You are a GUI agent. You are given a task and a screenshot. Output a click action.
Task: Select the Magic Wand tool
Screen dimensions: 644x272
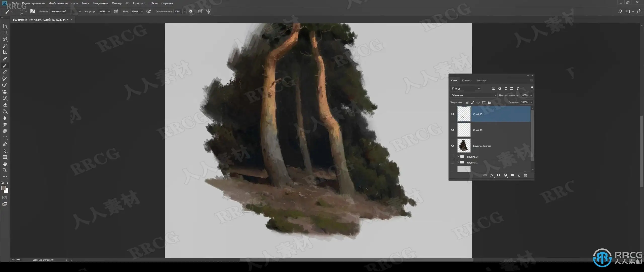[5, 46]
